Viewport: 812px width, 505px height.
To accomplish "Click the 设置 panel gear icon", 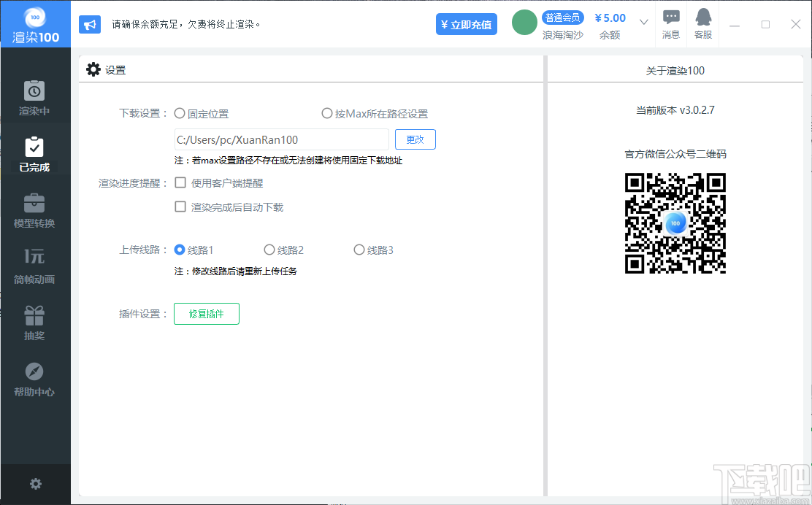I will [x=93, y=69].
